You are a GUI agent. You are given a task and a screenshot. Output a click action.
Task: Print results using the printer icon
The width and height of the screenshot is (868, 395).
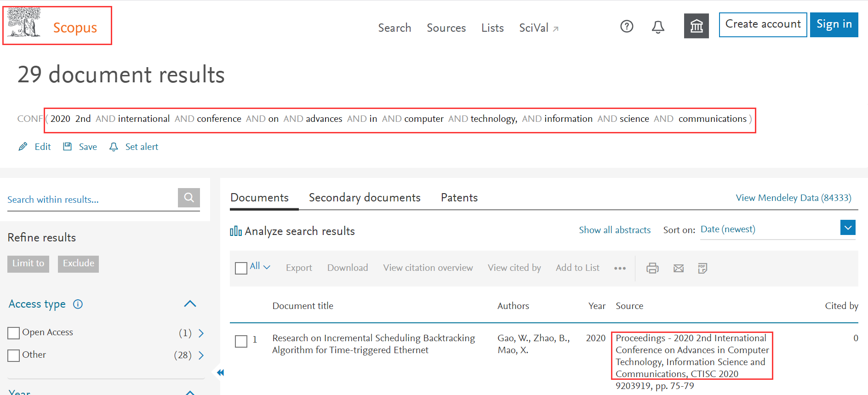(652, 268)
